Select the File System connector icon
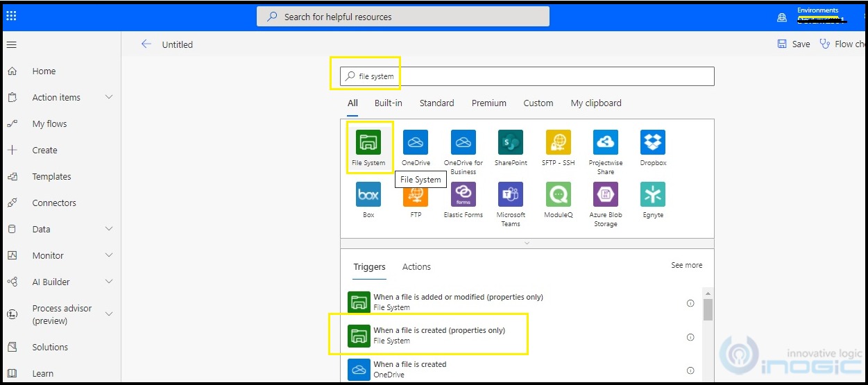 point(368,142)
